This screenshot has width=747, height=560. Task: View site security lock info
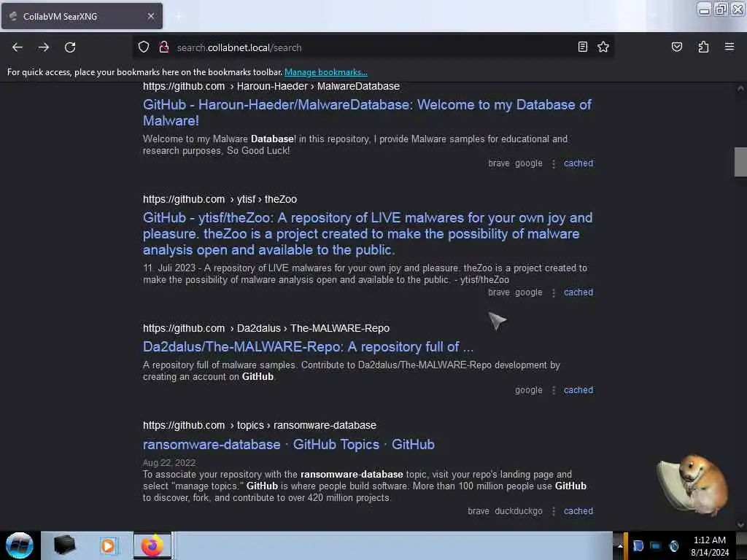tap(164, 47)
